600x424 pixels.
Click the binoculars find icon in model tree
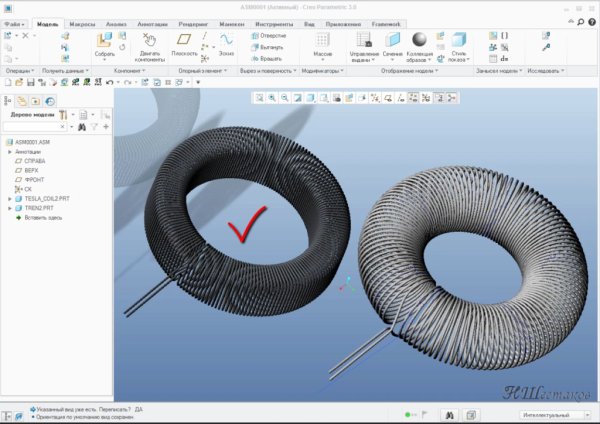(82, 127)
